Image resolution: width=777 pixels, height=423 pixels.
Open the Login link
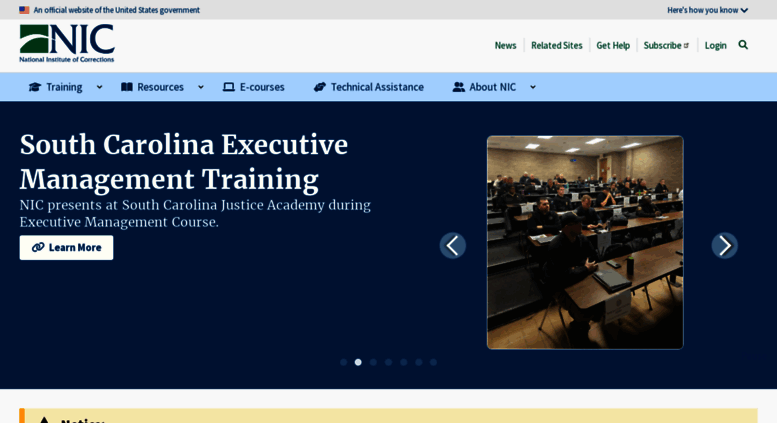(x=716, y=46)
